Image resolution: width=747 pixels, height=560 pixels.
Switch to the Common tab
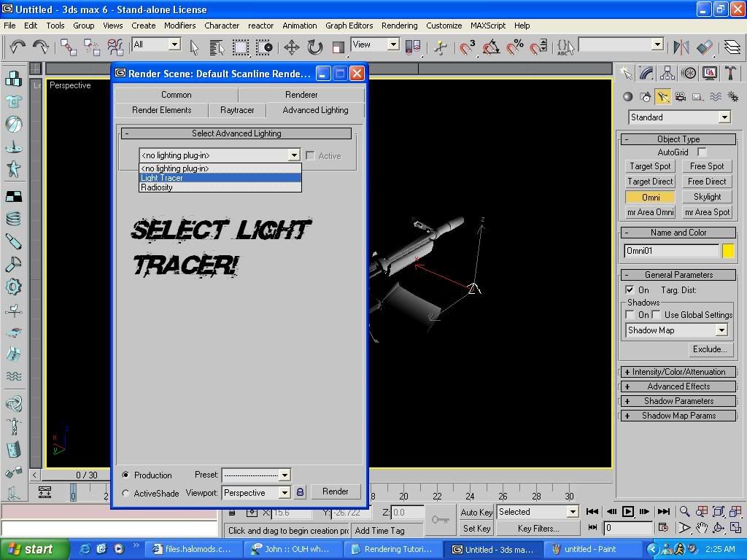[177, 95]
